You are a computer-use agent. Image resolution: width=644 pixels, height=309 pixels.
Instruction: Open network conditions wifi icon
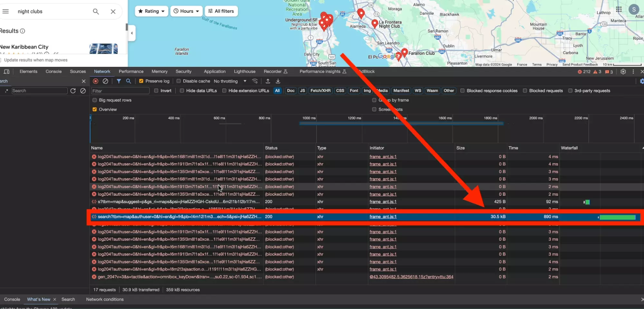255,81
